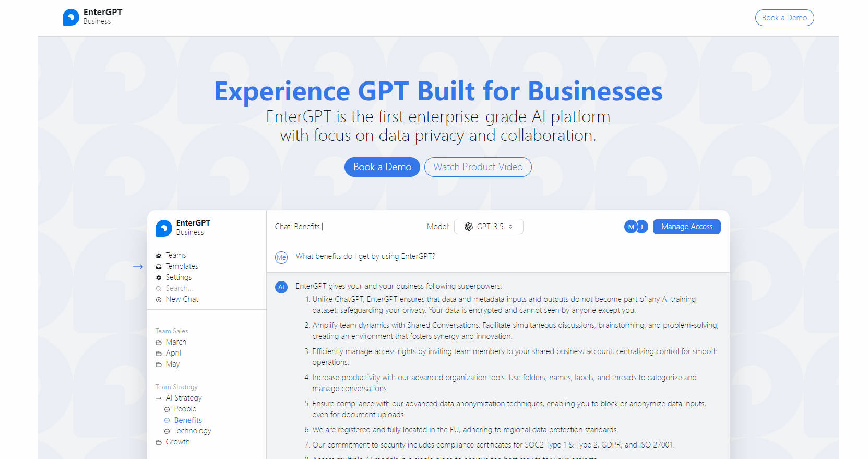Open the March folder under Team Sales
Image resolution: width=868 pixels, height=459 pixels.
pyautogui.click(x=175, y=342)
